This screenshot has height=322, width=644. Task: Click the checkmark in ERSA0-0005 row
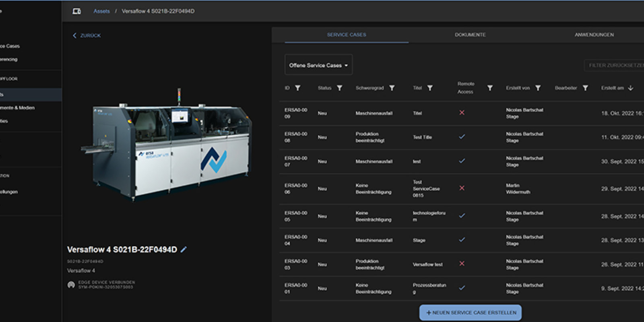click(462, 216)
